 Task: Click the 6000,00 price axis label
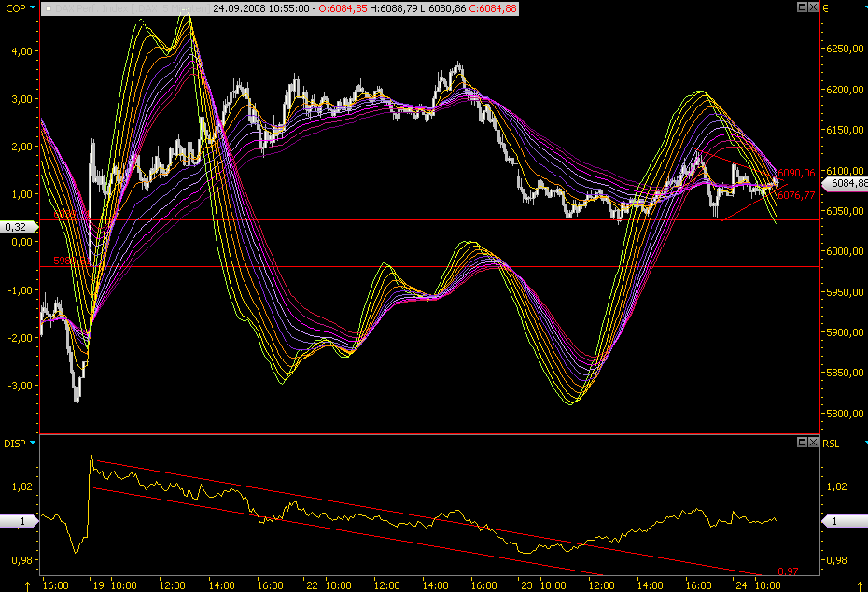pyautogui.click(x=845, y=251)
